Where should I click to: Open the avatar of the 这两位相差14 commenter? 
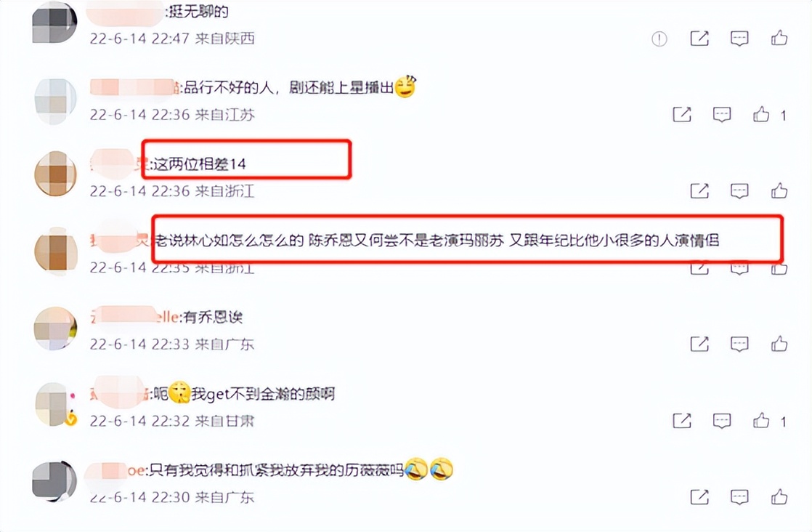click(55, 174)
